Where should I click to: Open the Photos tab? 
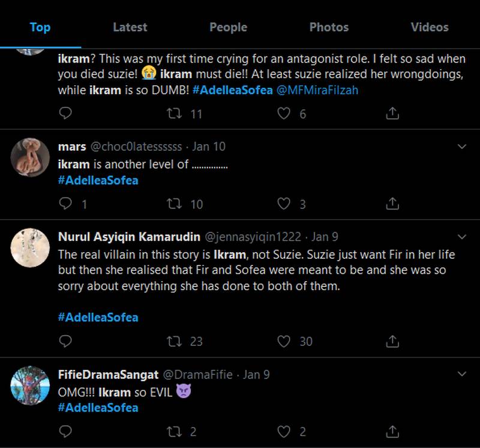(329, 26)
